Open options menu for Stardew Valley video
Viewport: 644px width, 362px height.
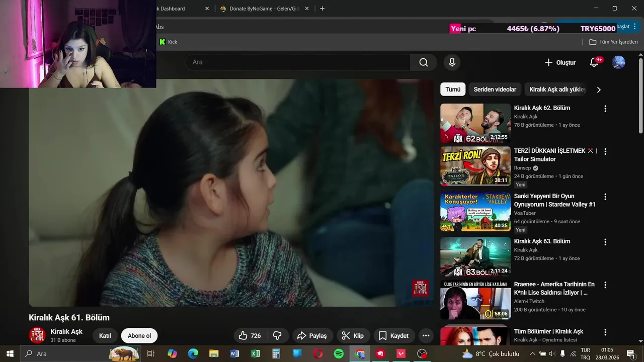[605, 197]
